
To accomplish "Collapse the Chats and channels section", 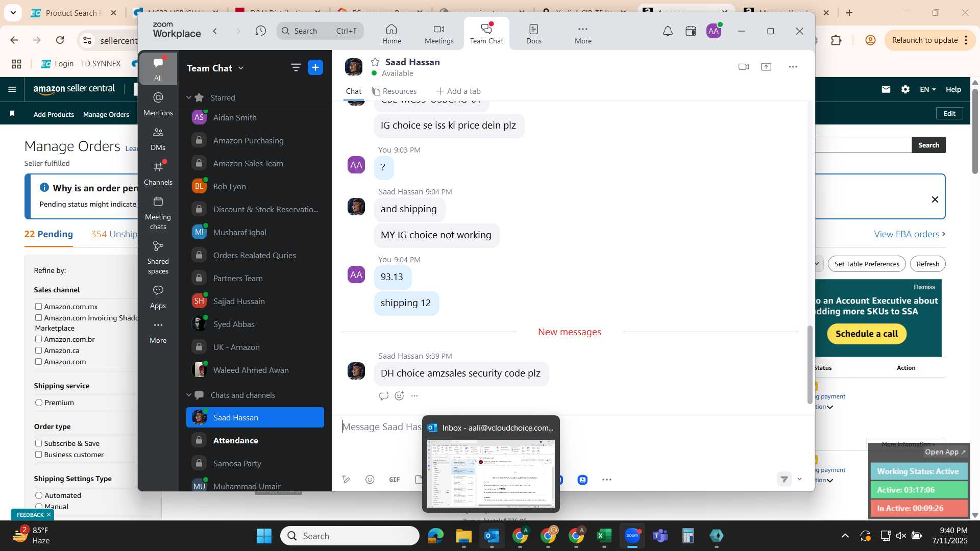I will (x=188, y=395).
